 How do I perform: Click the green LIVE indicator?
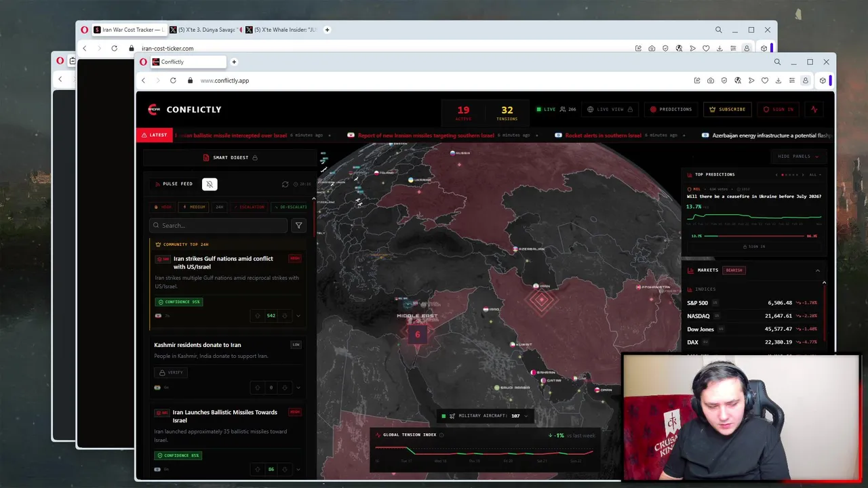coord(546,109)
